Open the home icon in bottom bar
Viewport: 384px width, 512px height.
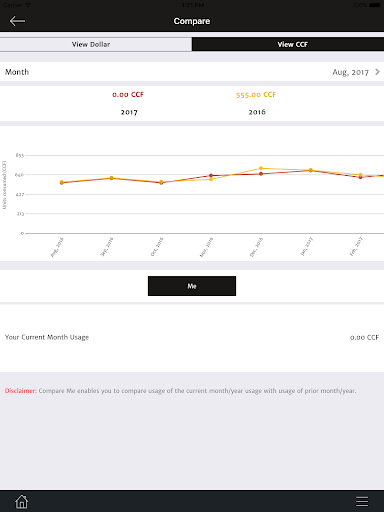[22, 501]
